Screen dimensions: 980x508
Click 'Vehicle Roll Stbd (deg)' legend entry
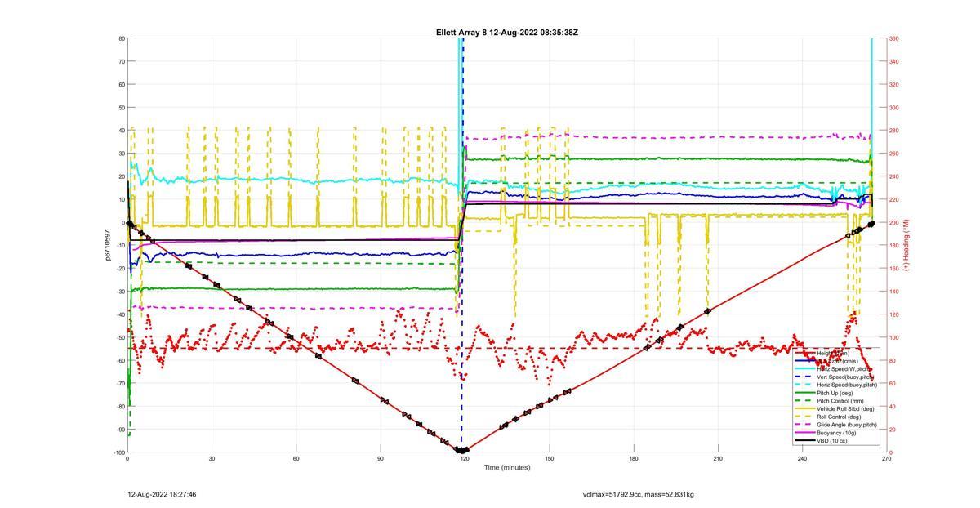(x=845, y=409)
